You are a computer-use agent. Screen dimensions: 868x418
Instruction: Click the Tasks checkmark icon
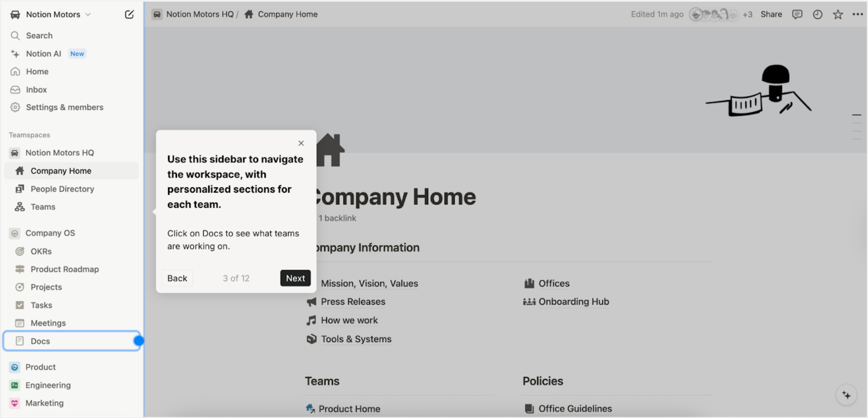[20, 305]
